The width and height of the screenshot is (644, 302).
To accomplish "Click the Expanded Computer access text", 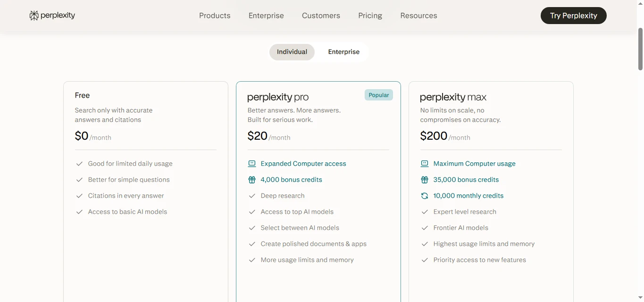I will (x=303, y=164).
